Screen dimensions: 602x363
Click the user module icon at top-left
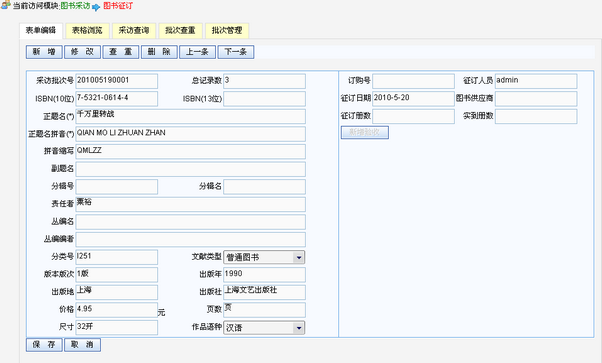click(x=5, y=5)
